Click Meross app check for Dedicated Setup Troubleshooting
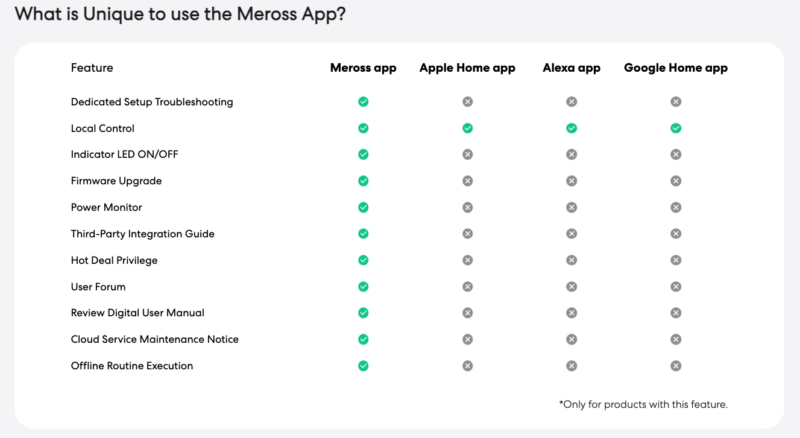This screenshot has width=800, height=438. (363, 102)
